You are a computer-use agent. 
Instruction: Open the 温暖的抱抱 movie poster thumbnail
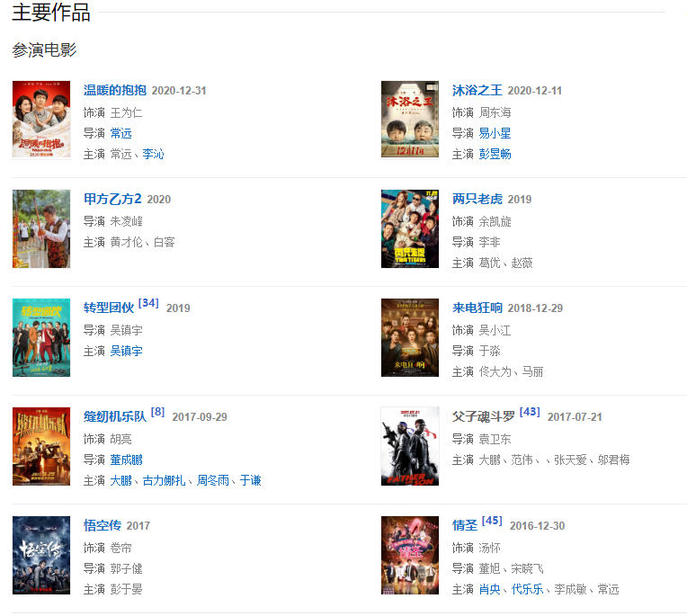coord(41,120)
